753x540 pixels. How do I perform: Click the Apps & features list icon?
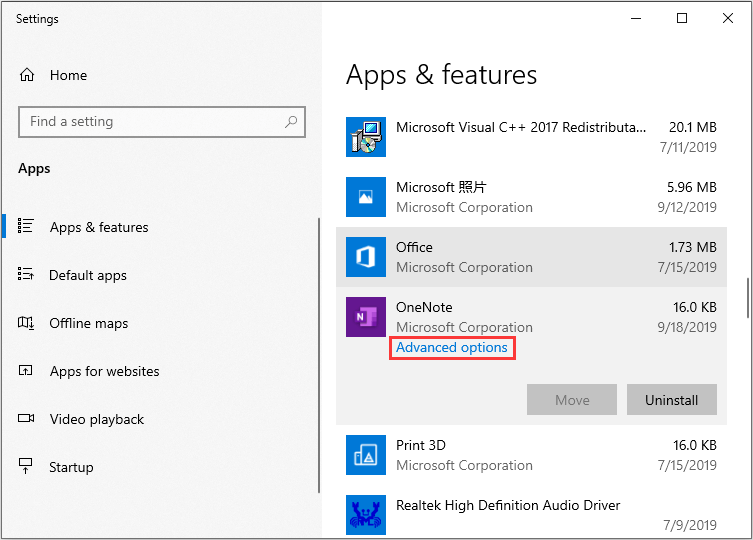coord(25,226)
